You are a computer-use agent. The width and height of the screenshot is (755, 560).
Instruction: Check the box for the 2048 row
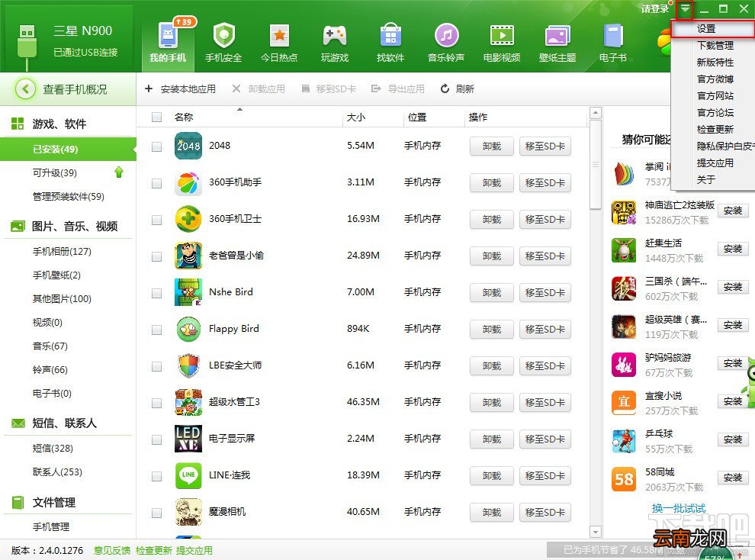click(x=156, y=146)
